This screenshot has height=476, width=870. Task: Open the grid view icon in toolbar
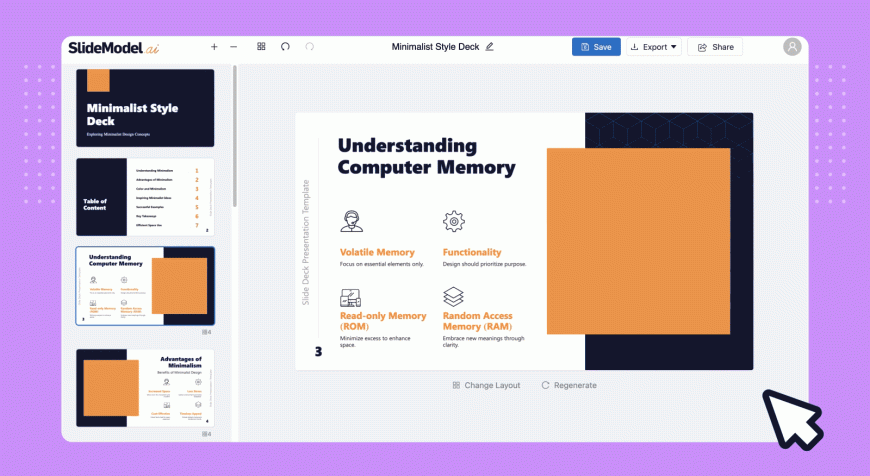click(261, 47)
